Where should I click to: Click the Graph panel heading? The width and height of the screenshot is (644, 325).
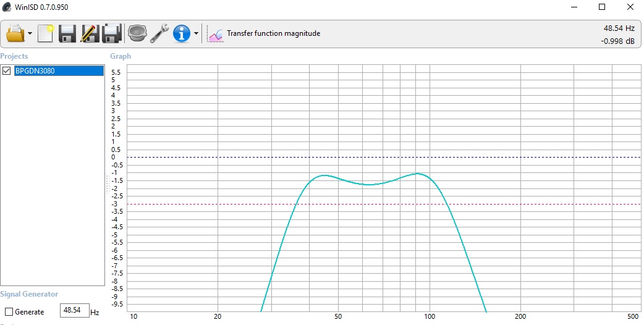(x=121, y=56)
